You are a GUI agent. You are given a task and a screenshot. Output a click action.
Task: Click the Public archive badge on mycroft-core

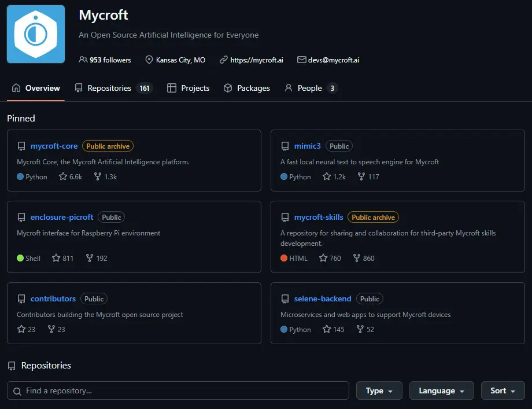click(108, 146)
